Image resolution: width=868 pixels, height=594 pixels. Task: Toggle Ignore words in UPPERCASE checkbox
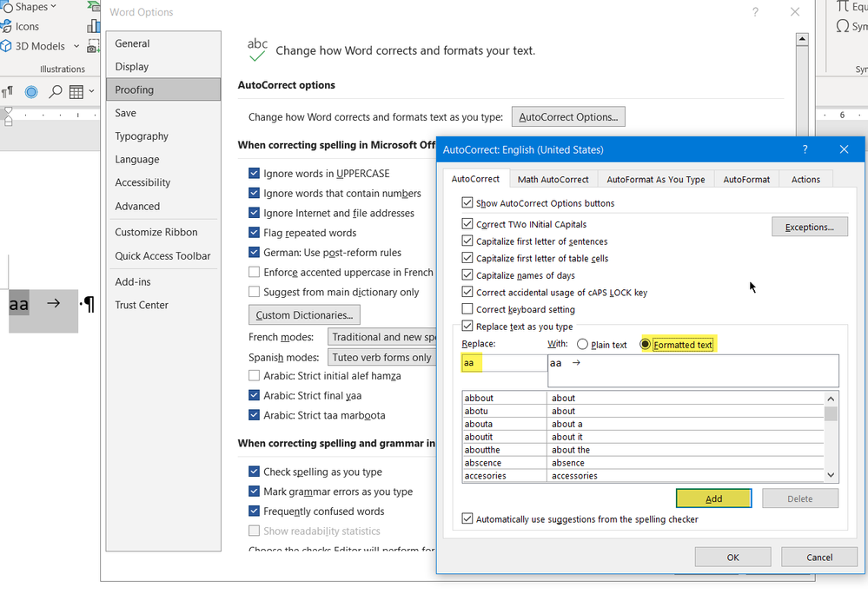(254, 173)
